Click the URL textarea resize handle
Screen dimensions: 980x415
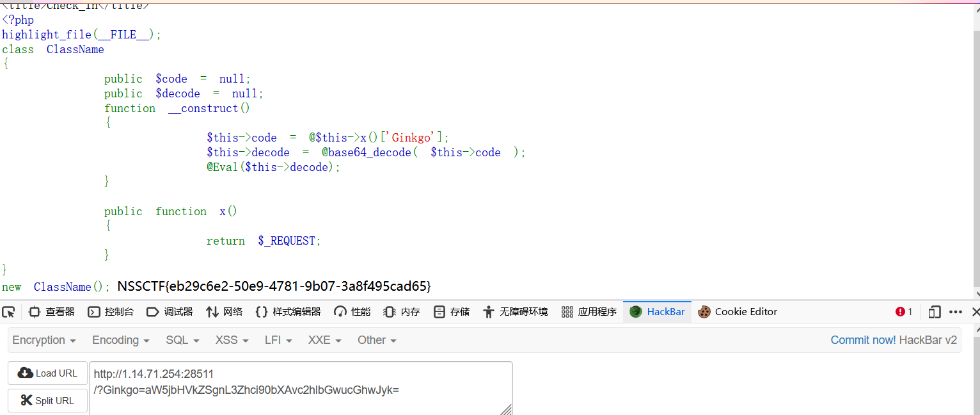506,409
